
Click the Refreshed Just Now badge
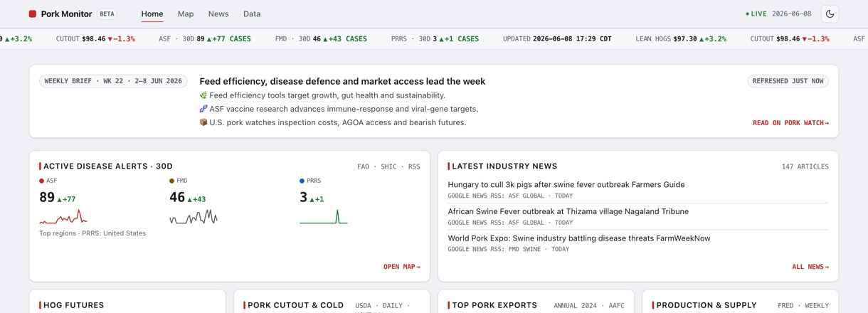pyautogui.click(x=788, y=81)
